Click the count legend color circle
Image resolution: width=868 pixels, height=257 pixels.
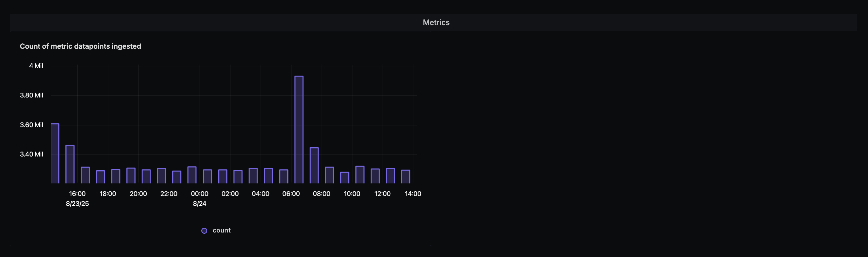pyautogui.click(x=204, y=231)
